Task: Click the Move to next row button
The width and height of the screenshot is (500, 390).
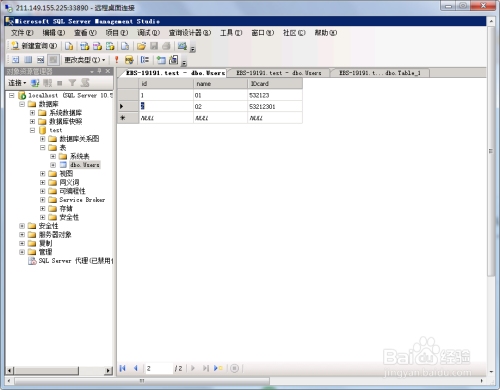Action: coord(193,368)
